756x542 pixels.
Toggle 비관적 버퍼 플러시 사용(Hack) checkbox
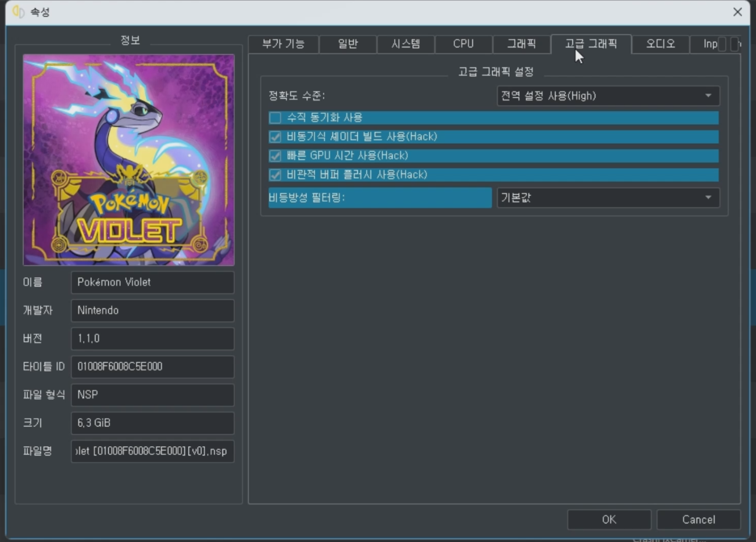pos(275,174)
